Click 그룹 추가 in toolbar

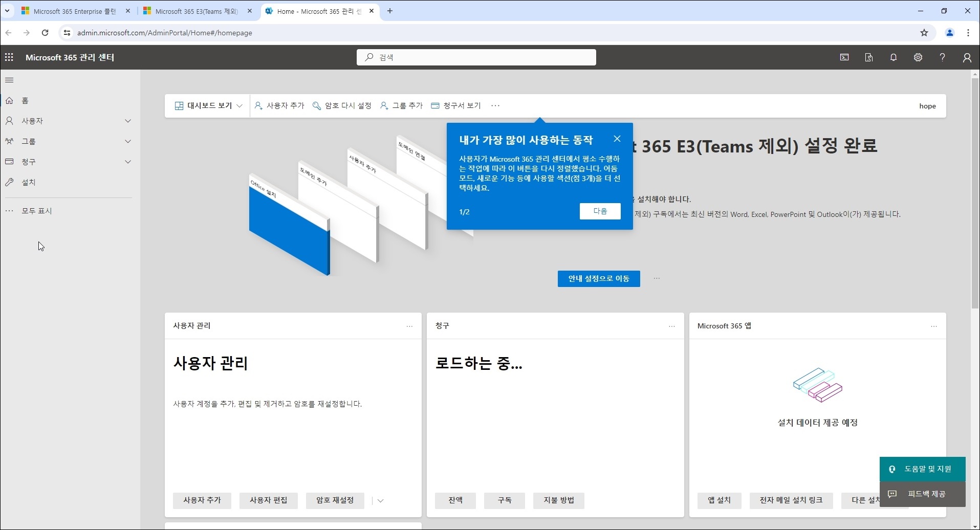(401, 105)
